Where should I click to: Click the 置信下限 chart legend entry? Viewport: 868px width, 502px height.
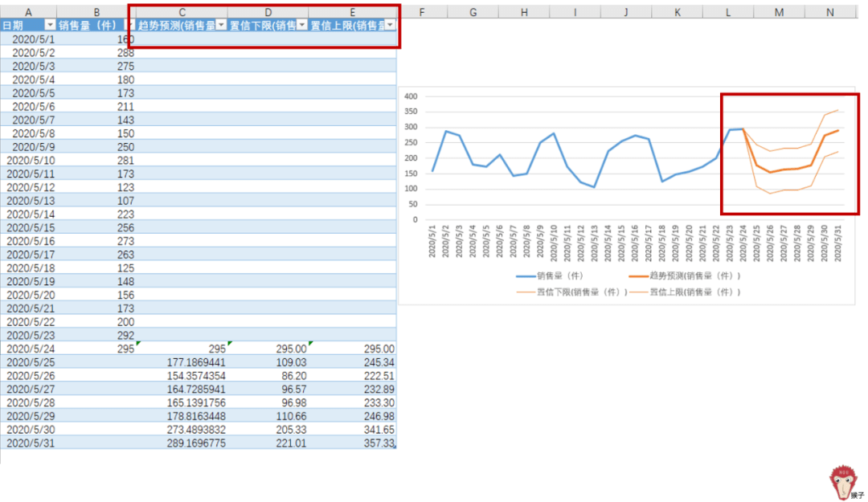point(572,292)
